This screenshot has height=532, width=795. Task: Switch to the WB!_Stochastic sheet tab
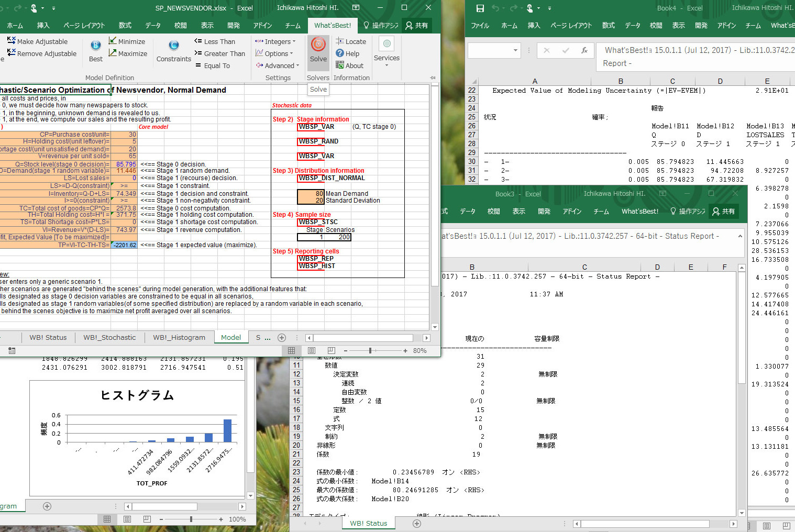[109, 338]
